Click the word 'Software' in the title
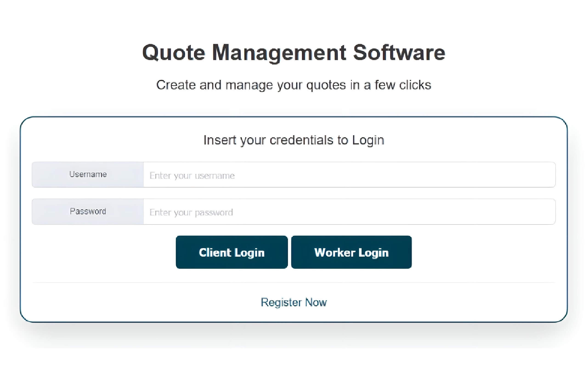Image resolution: width=588 pixels, height=392 pixels. click(x=399, y=52)
